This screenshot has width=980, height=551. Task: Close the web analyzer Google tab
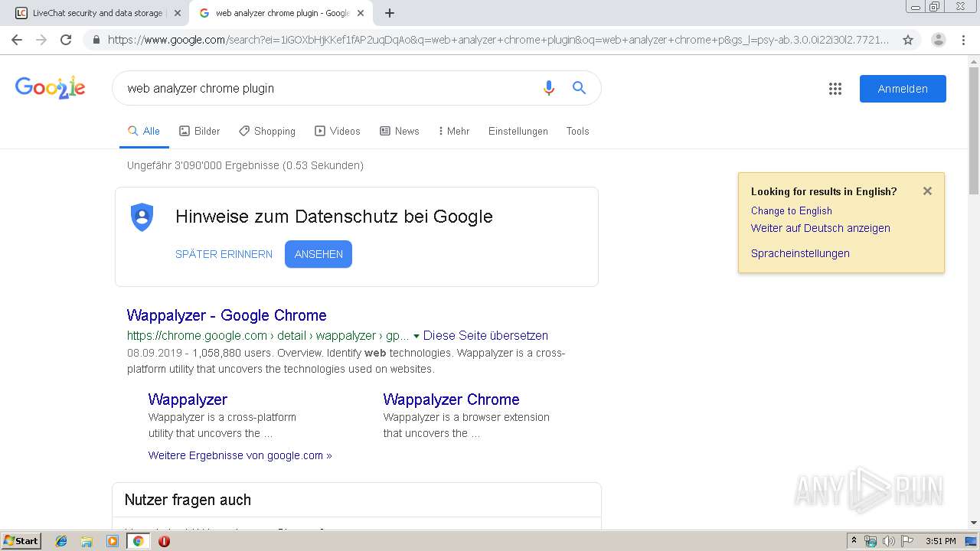coord(361,13)
